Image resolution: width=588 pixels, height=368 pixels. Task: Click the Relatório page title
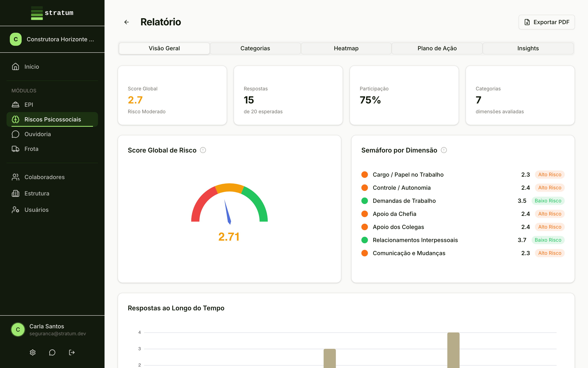(x=161, y=22)
